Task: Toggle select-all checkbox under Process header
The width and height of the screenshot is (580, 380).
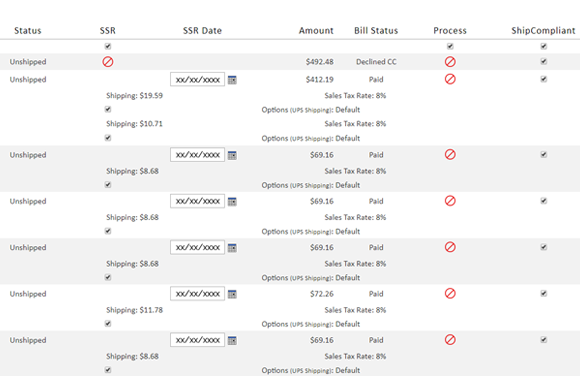Action: (x=450, y=46)
